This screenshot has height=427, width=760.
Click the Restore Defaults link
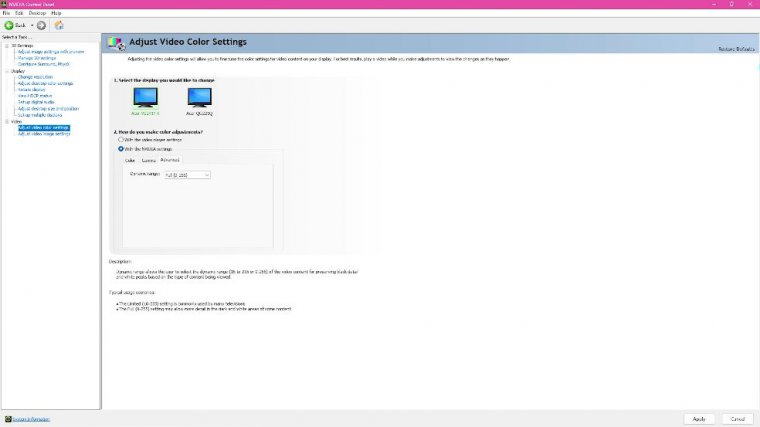pos(738,49)
